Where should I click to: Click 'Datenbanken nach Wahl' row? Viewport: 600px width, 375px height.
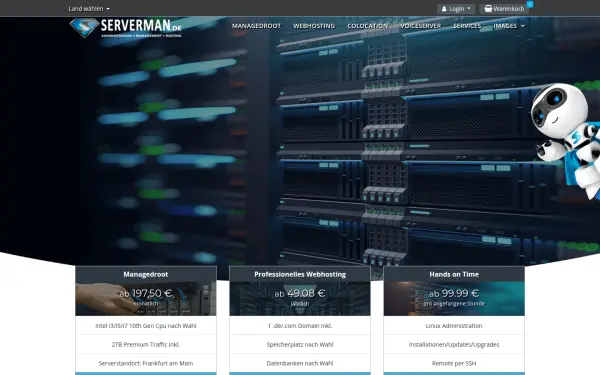300,363
